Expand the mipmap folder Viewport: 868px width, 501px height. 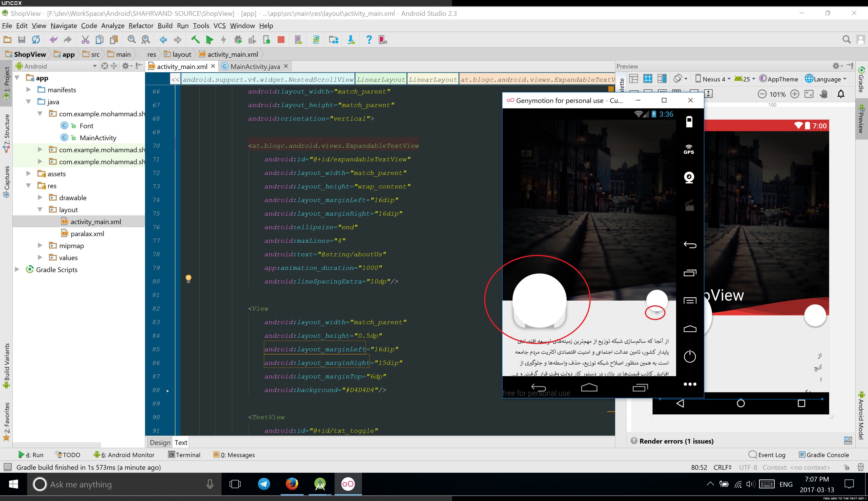(40, 246)
